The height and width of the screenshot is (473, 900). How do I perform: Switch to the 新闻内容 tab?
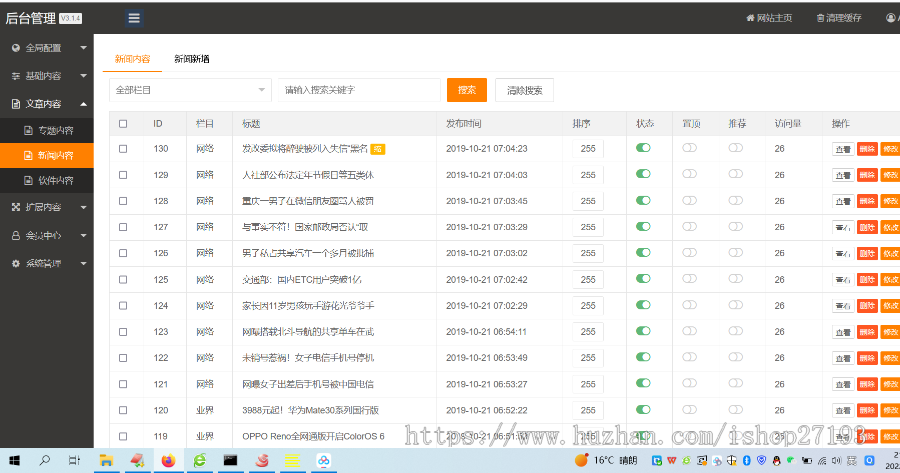(132, 59)
